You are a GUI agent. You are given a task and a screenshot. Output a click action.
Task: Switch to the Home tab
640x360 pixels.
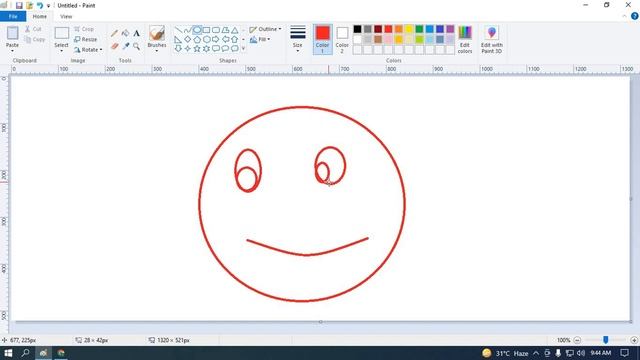pyautogui.click(x=40, y=16)
